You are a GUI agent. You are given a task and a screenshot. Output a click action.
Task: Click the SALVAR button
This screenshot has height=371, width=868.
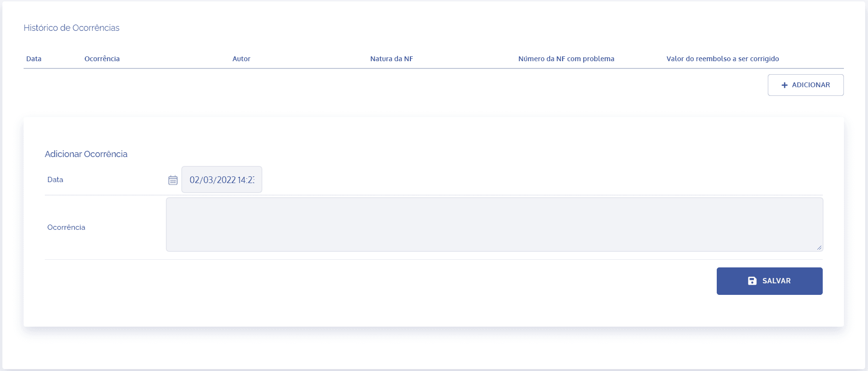click(769, 281)
